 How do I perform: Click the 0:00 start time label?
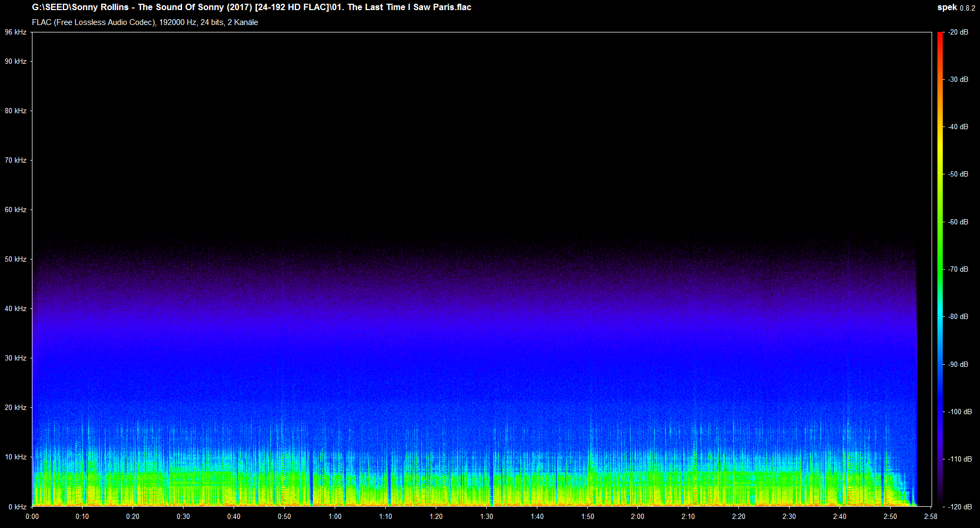(x=32, y=516)
